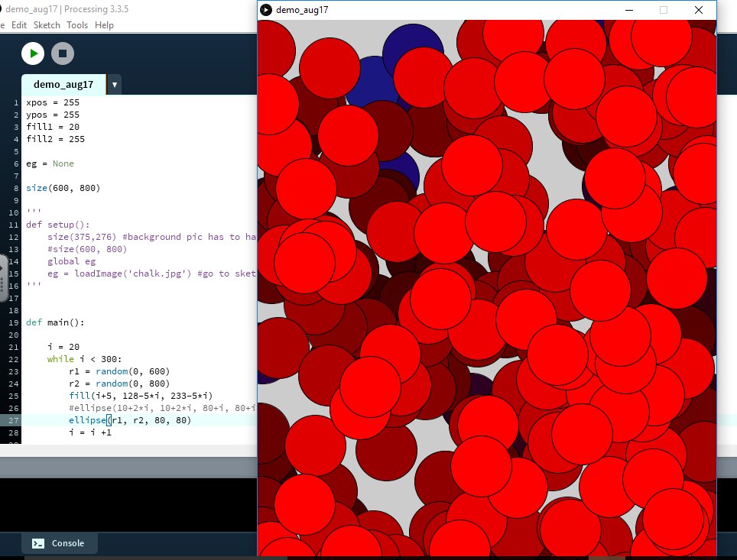Click 'i = 20' on line 21
737x560 pixels.
(63, 347)
